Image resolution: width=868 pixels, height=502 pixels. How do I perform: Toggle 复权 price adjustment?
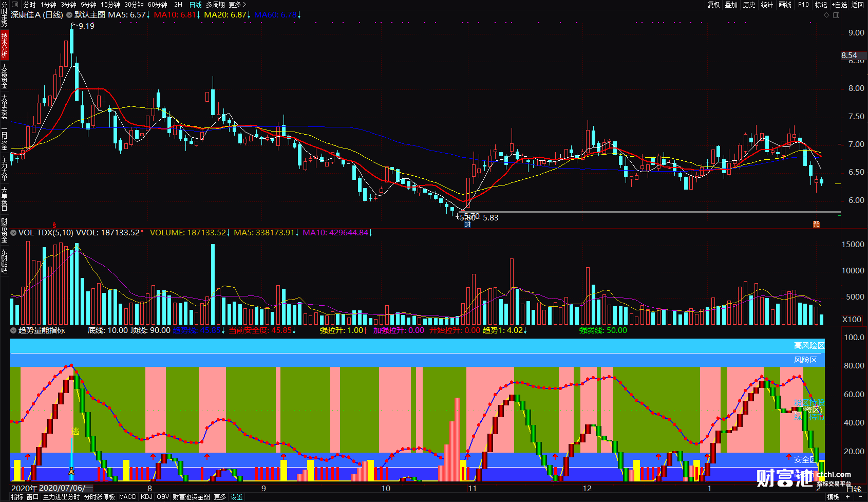point(714,5)
